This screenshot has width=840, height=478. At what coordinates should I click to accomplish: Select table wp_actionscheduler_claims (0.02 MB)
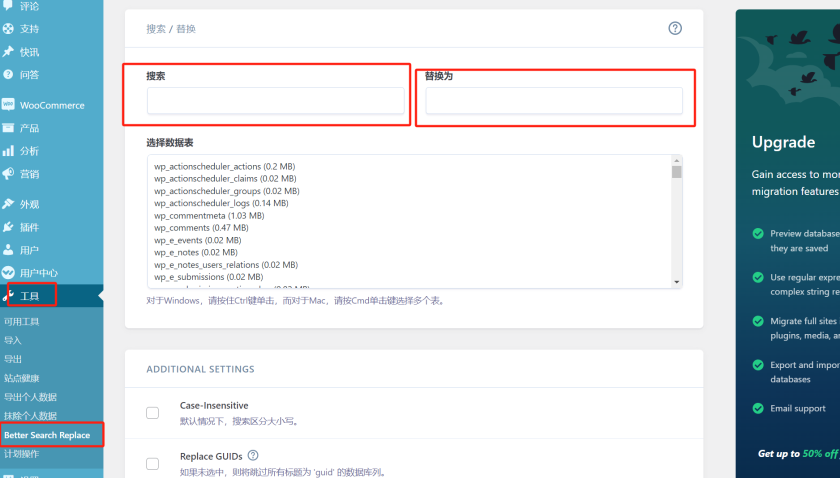pyautogui.click(x=225, y=178)
